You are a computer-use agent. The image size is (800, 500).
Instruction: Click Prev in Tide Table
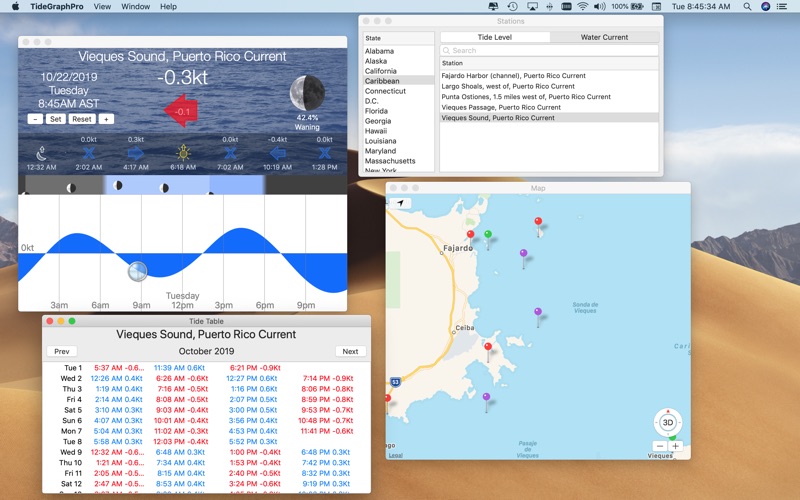[x=62, y=352]
